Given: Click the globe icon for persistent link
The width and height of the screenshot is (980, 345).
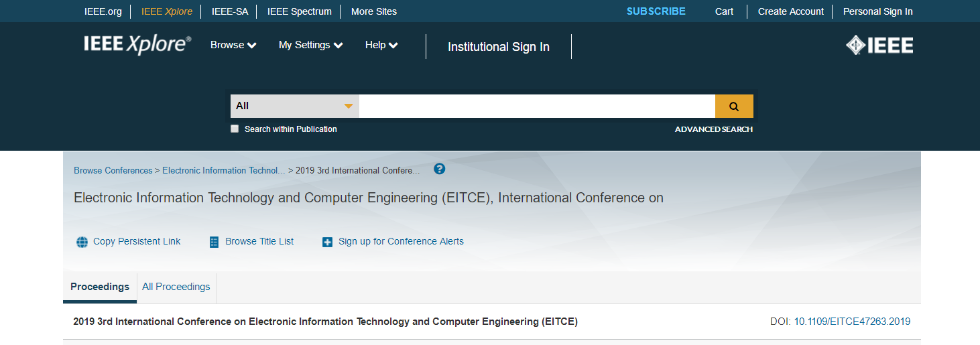Looking at the screenshot, I should click(82, 242).
